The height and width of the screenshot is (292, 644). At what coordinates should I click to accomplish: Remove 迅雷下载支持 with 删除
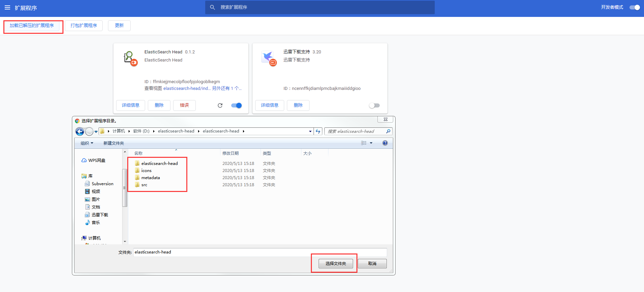pyautogui.click(x=298, y=105)
